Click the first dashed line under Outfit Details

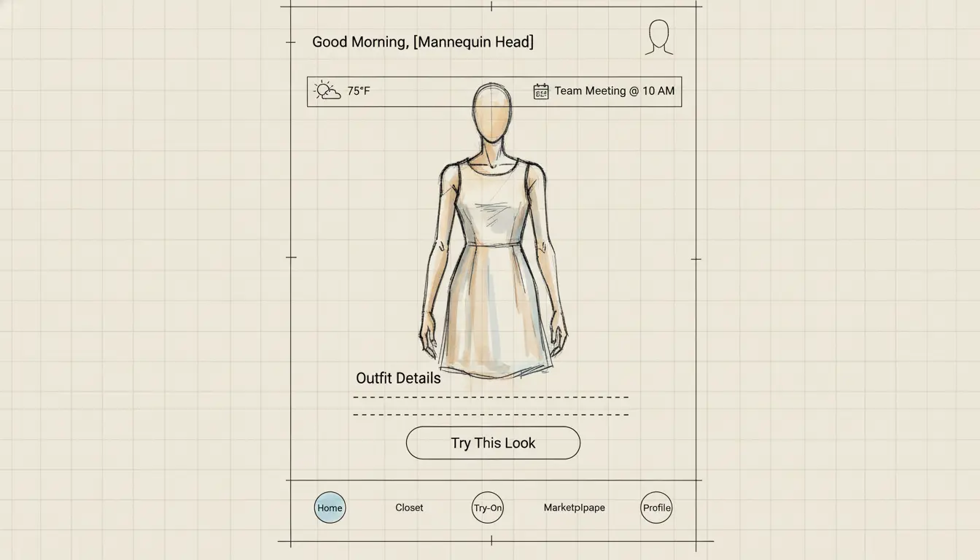pos(491,397)
